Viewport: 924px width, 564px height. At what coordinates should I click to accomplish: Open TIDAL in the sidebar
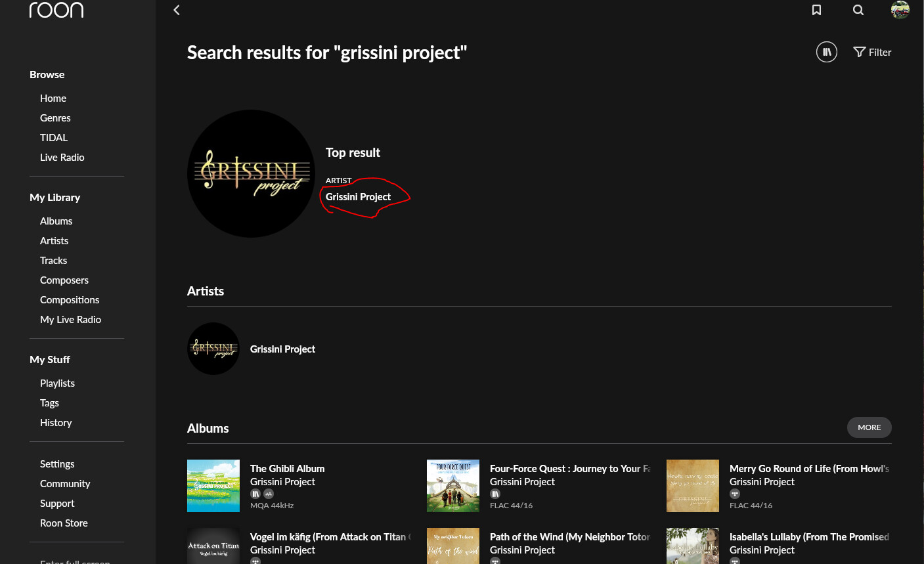(54, 138)
